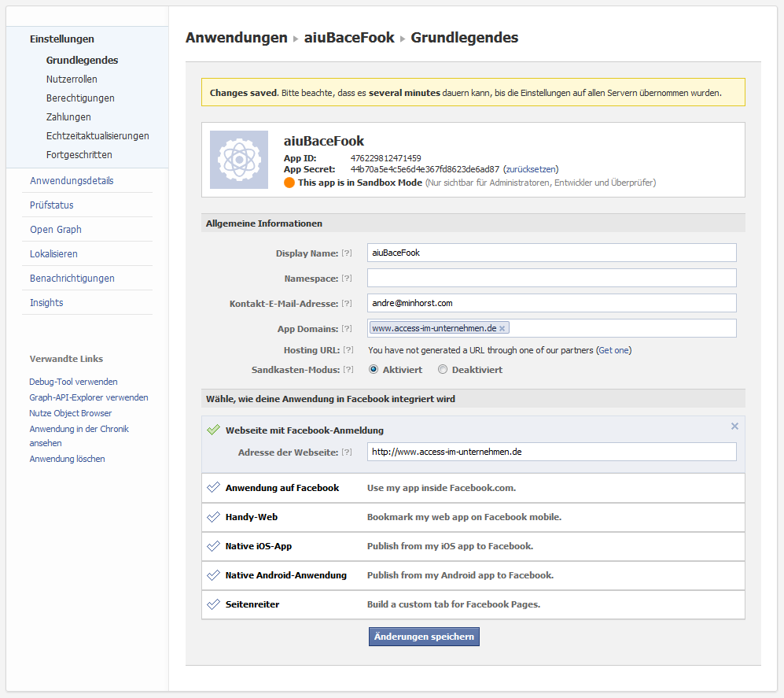Image resolution: width=784 pixels, height=698 pixels.
Task: Expand the Anwendung auf Facebook row
Action: click(473, 488)
